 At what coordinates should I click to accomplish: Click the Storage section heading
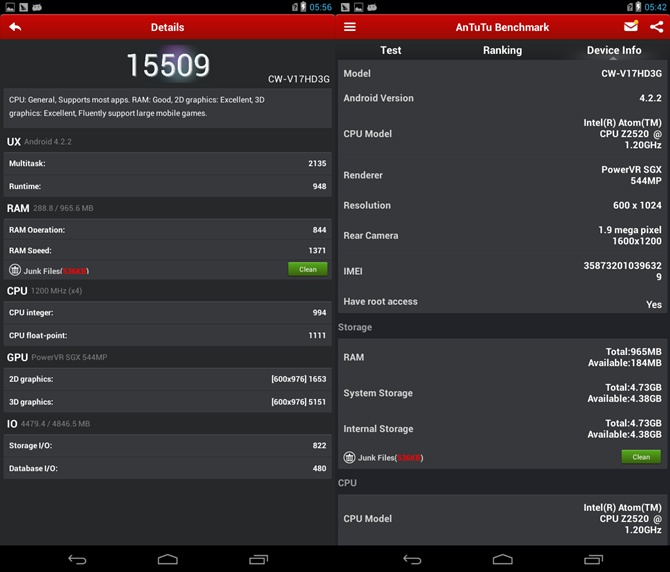pyautogui.click(x=355, y=327)
